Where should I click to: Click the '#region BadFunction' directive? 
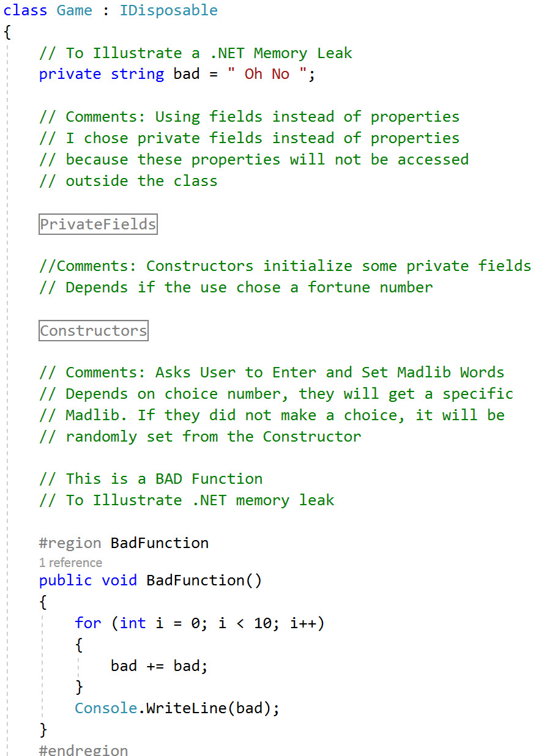click(124, 543)
